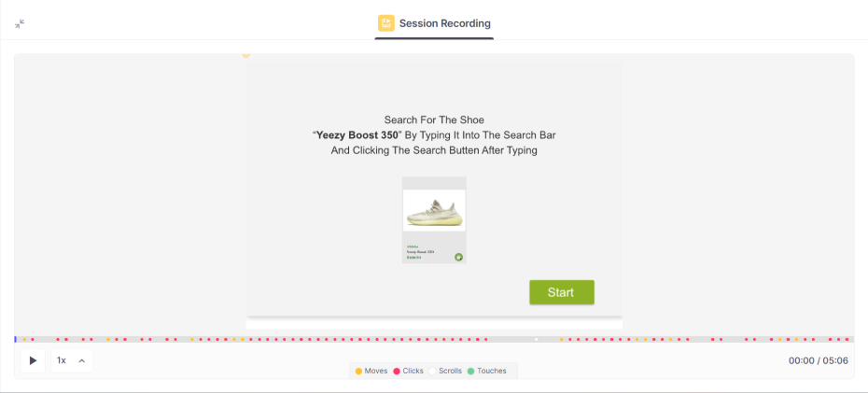Click the bold "Yeezy Boost 350" text

click(x=357, y=135)
